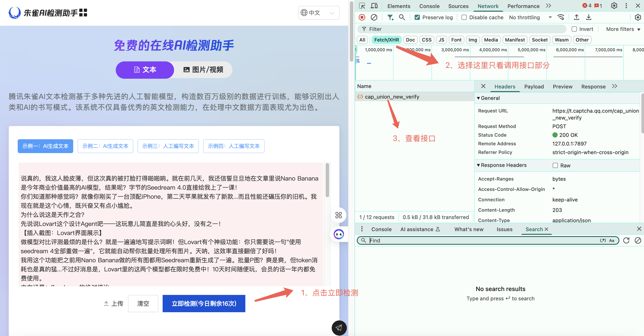644x336 pixels.
Task: Switch to the Payload tab
Action: click(x=534, y=86)
